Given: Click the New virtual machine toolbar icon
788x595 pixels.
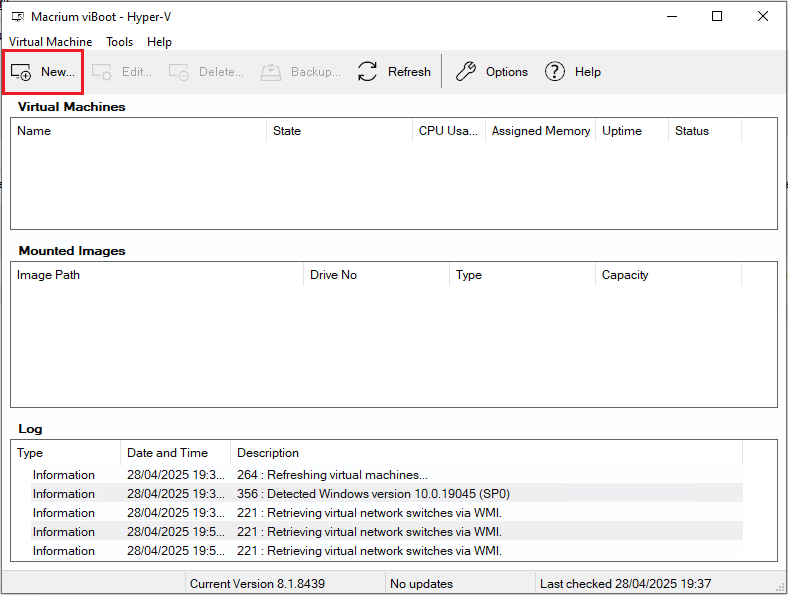Looking at the screenshot, I should [x=21, y=72].
